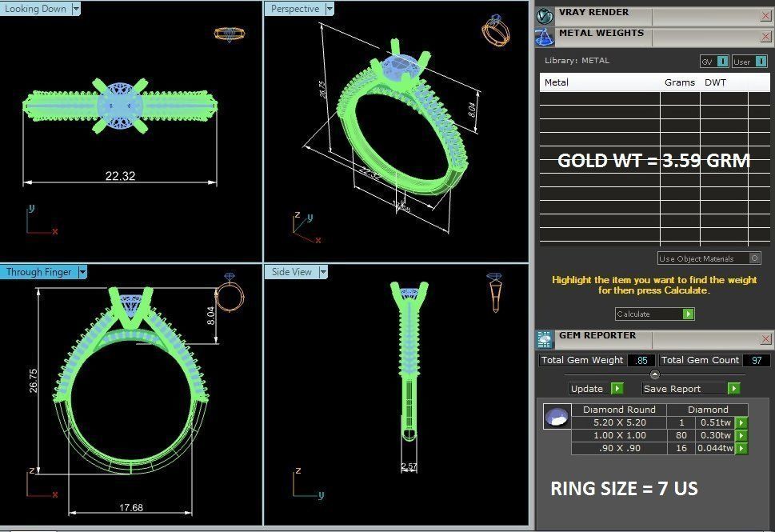Click the 17.68 dimension in Through Finger view
Viewport: 775px width, 532px height.
(x=131, y=508)
